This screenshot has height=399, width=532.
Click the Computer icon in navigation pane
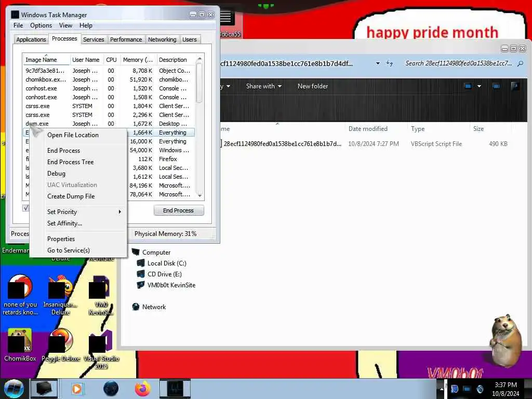[x=136, y=252]
